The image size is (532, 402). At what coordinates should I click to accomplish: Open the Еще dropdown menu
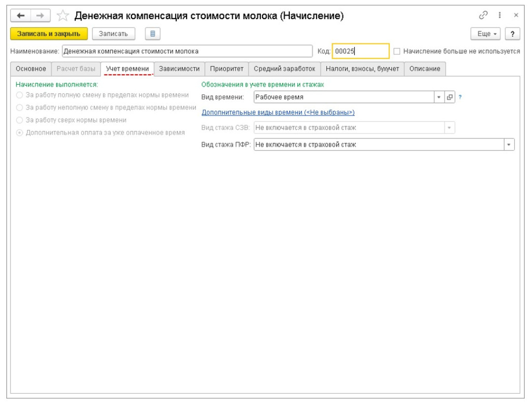[x=486, y=34]
